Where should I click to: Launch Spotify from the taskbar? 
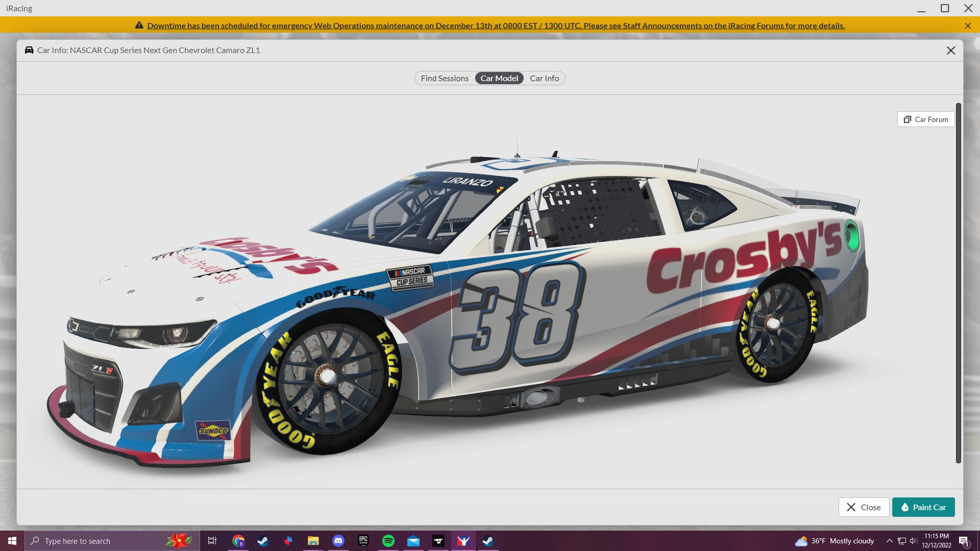point(388,541)
